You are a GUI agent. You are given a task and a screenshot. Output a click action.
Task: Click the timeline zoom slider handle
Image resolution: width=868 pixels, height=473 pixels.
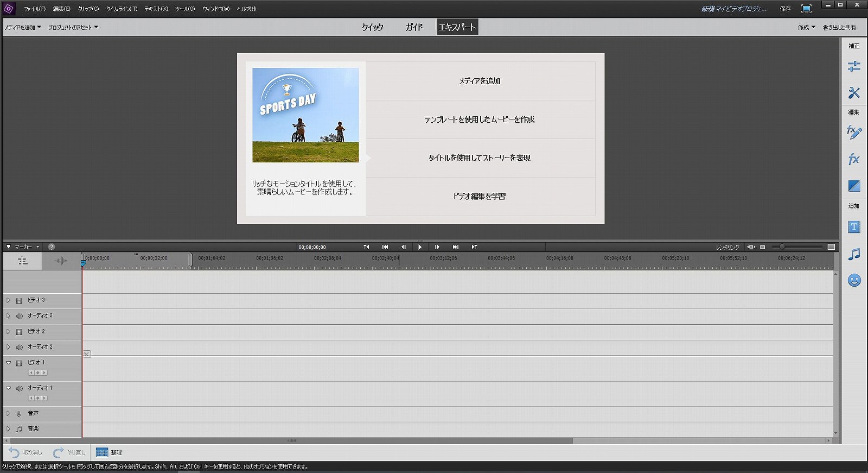coord(782,247)
